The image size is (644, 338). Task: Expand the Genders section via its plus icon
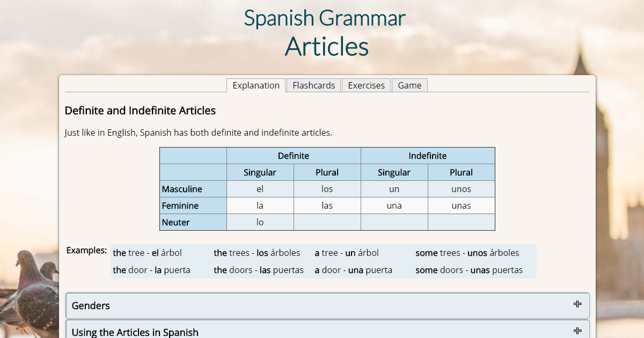pyautogui.click(x=577, y=304)
